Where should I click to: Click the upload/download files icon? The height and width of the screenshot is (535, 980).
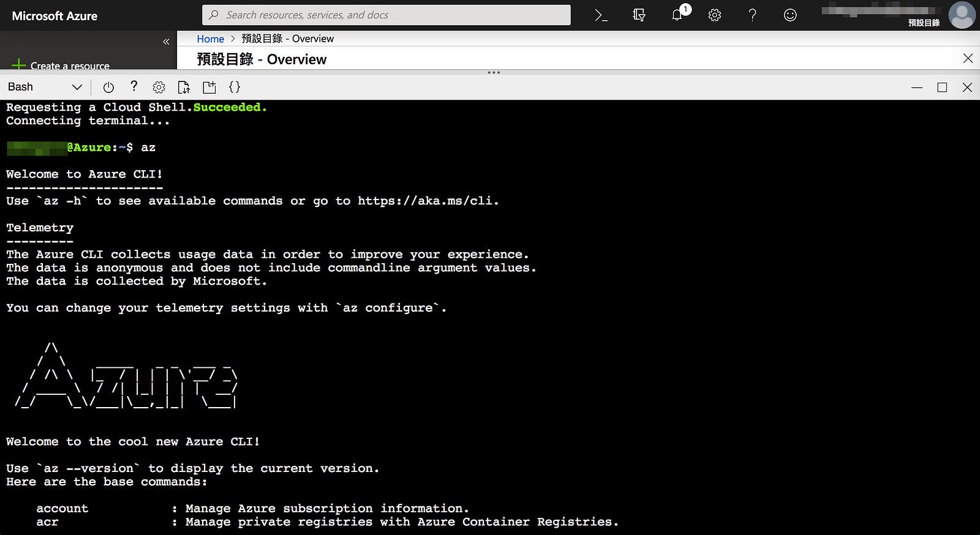184,87
